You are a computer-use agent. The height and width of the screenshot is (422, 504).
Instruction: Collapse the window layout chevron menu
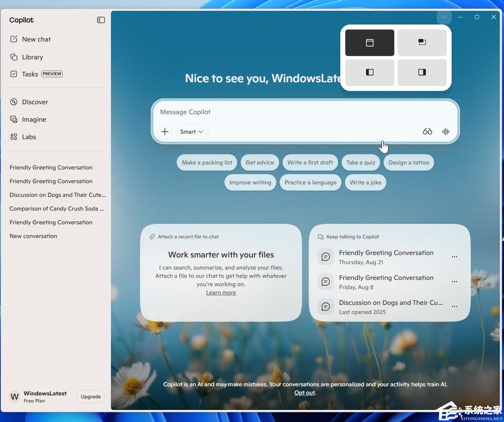[444, 17]
